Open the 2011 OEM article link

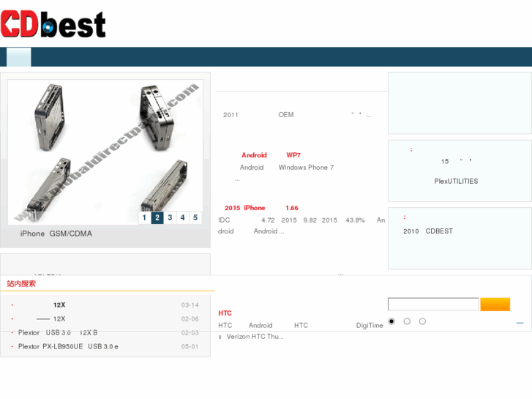point(297,115)
